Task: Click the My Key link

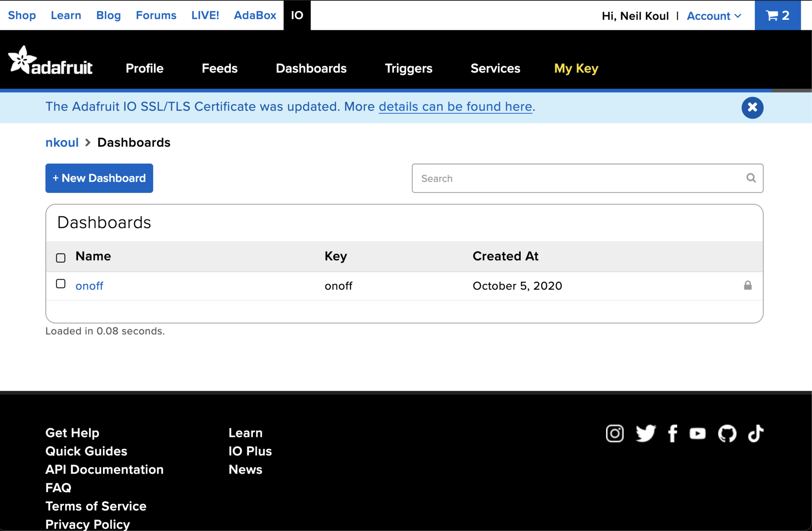Action: tap(576, 68)
